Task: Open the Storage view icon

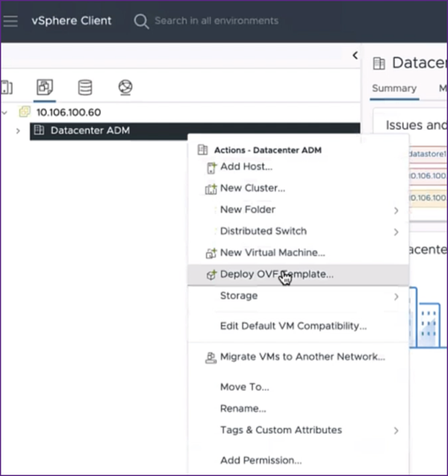Action: click(x=85, y=87)
